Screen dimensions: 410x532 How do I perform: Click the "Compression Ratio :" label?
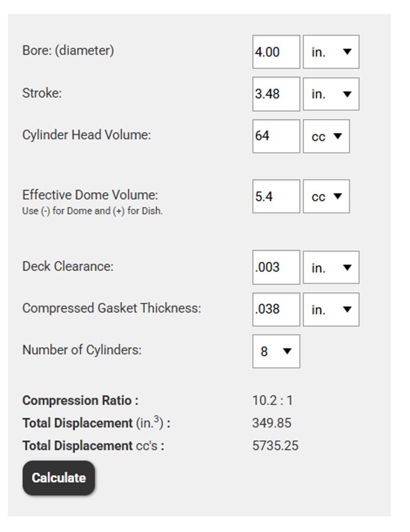pos(80,401)
